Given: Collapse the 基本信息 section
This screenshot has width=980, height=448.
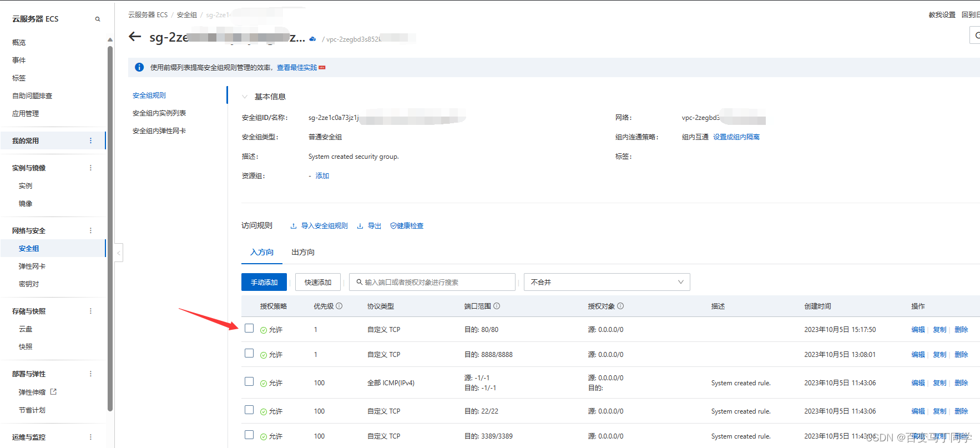Looking at the screenshot, I should 245,97.
